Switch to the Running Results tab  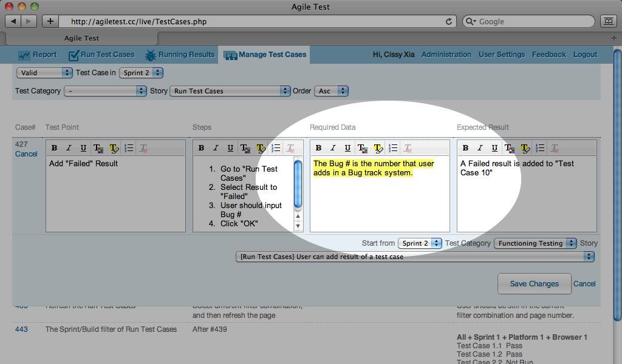[x=182, y=54]
